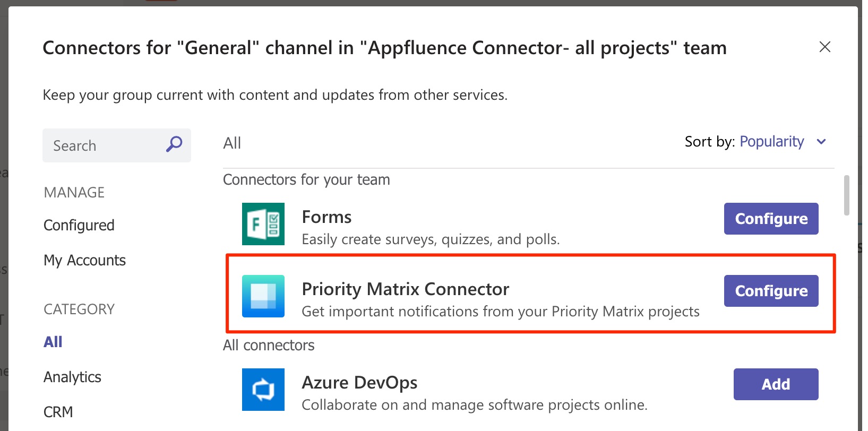Click the search magnifier icon

[174, 144]
